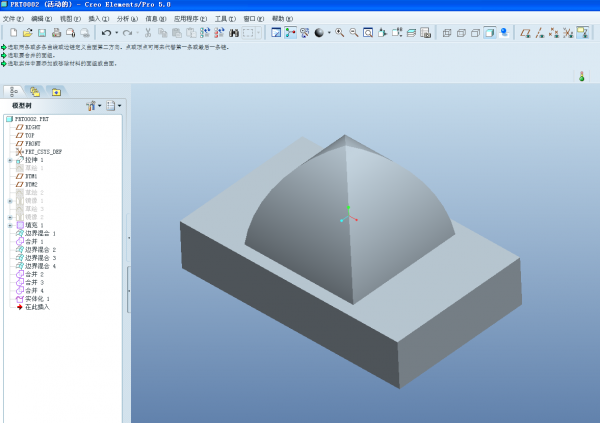Click the traffic light regeneration status icon
600x423 pixels.
pos(582,76)
